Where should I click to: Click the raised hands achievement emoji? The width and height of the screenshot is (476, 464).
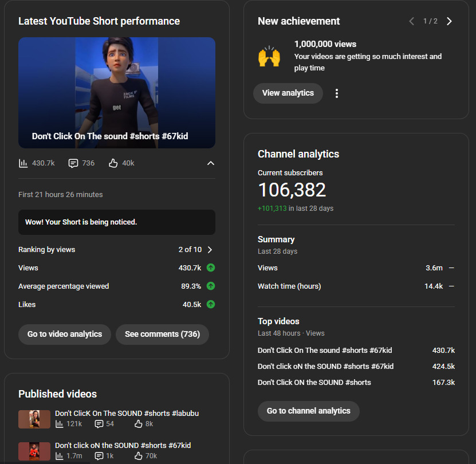(269, 57)
